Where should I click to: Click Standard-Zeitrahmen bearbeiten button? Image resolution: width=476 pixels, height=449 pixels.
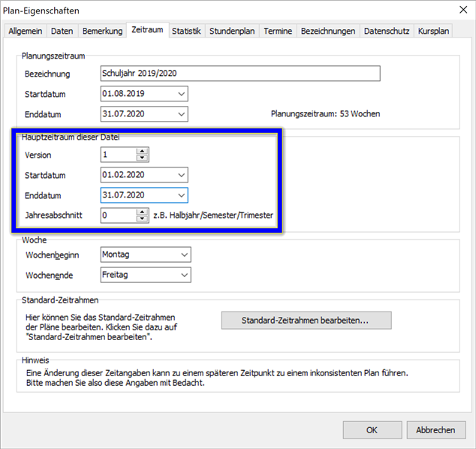[306, 321]
